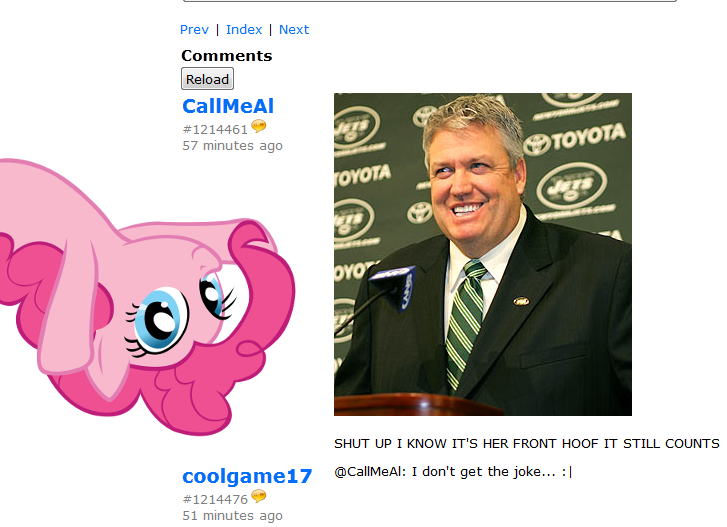Go to the Index link
Viewport: 727px width, 527px height.
(244, 30)
